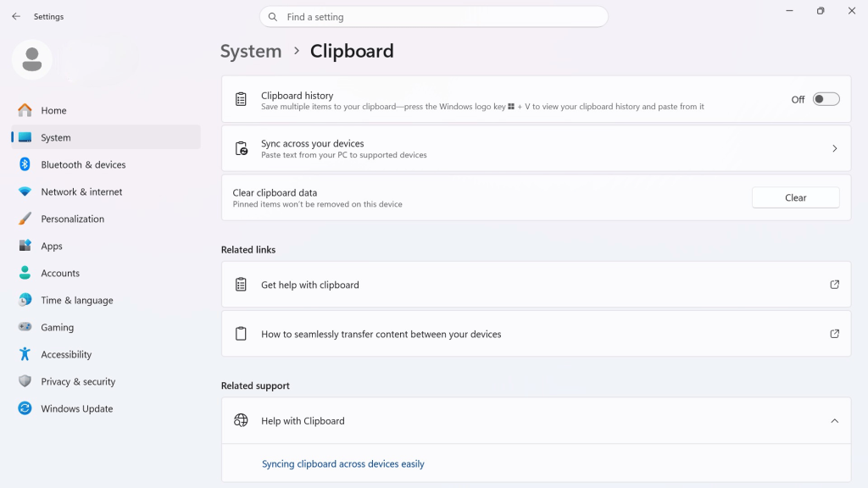
Task: Open How to seamlessly transfer content link
Action: [536, 334]
